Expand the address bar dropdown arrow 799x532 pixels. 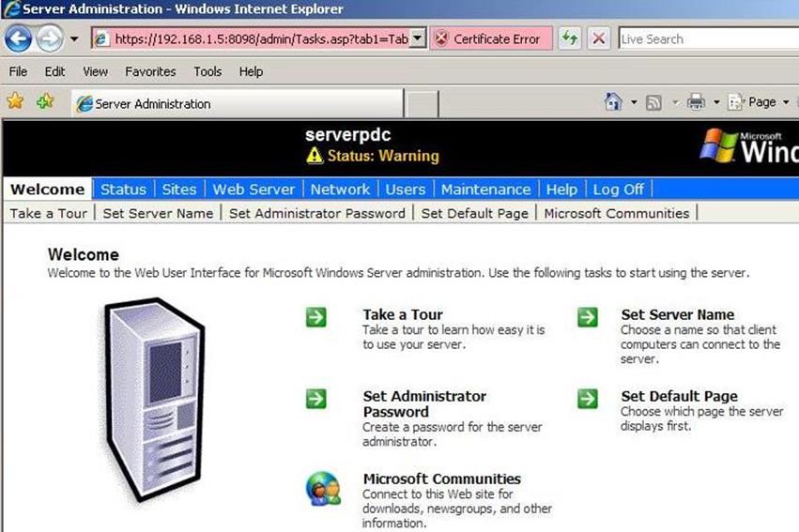(x=418, y=38)
